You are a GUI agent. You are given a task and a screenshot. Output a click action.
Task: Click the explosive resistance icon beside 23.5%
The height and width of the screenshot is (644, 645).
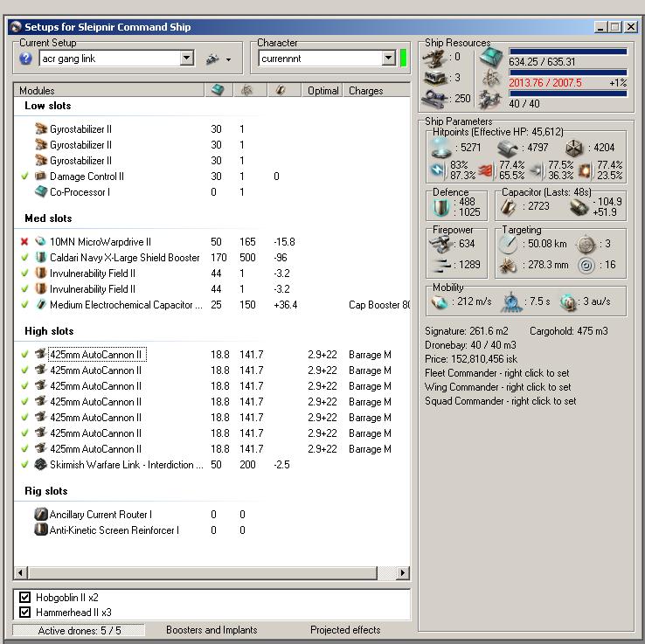pyautogui.click(x=584, y=170)
